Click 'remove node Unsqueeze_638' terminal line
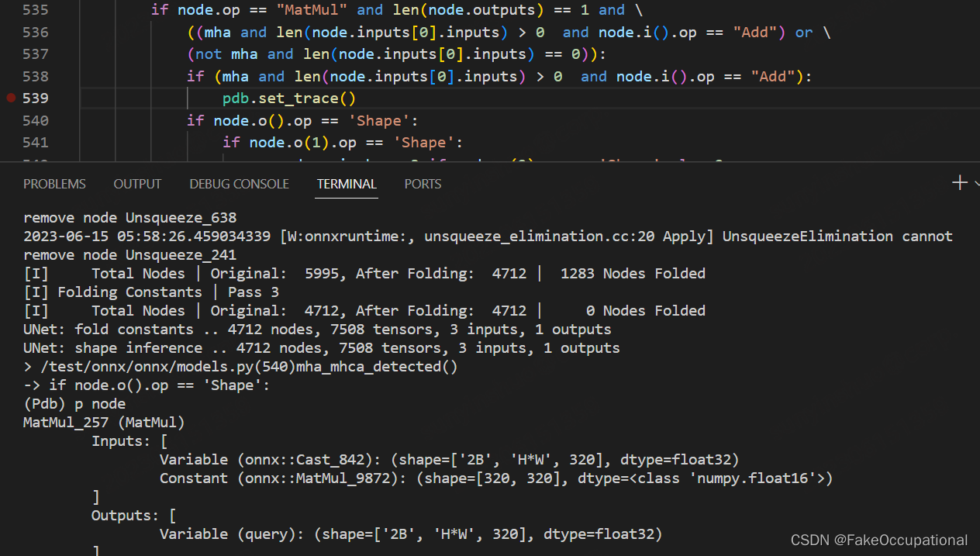Screen dimensions: 980x556 130,218
